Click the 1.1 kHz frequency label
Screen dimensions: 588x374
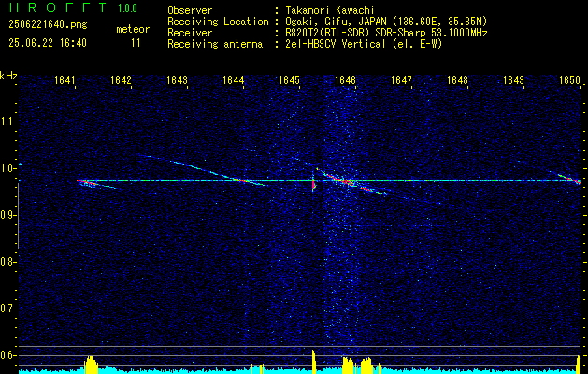coord(7,122)
